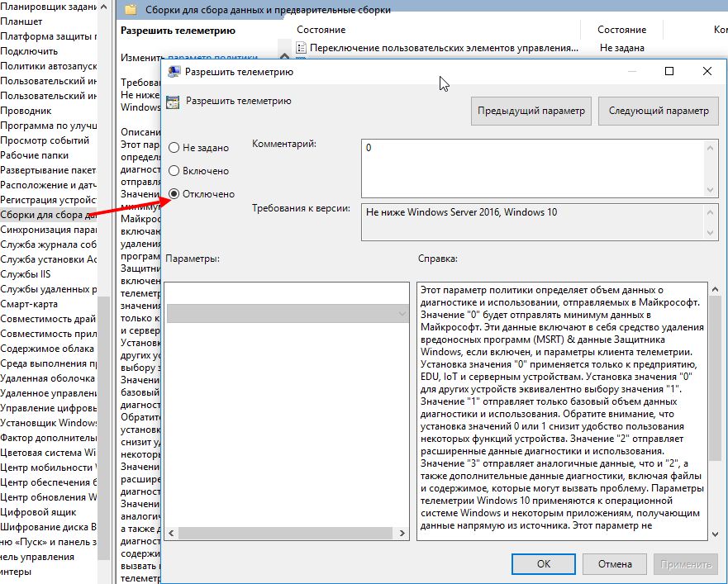Select the "Не задано" option
This screenshot has height=584, width=728.
[x=174, y=147]
